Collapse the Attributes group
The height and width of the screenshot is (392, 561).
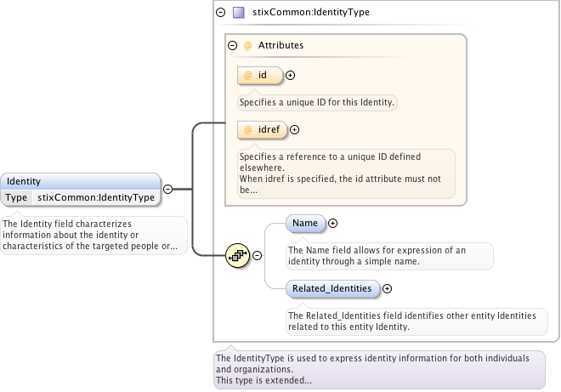(232, 45)
